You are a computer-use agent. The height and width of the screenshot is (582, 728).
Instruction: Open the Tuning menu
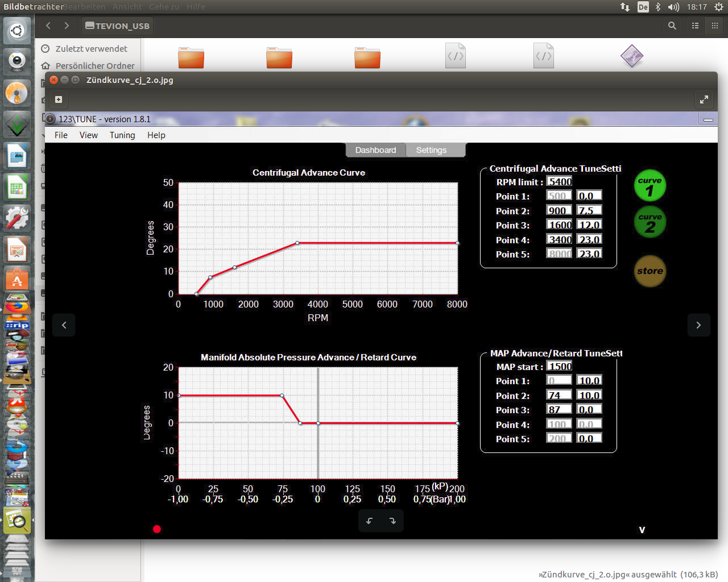(x=122, y=135)
